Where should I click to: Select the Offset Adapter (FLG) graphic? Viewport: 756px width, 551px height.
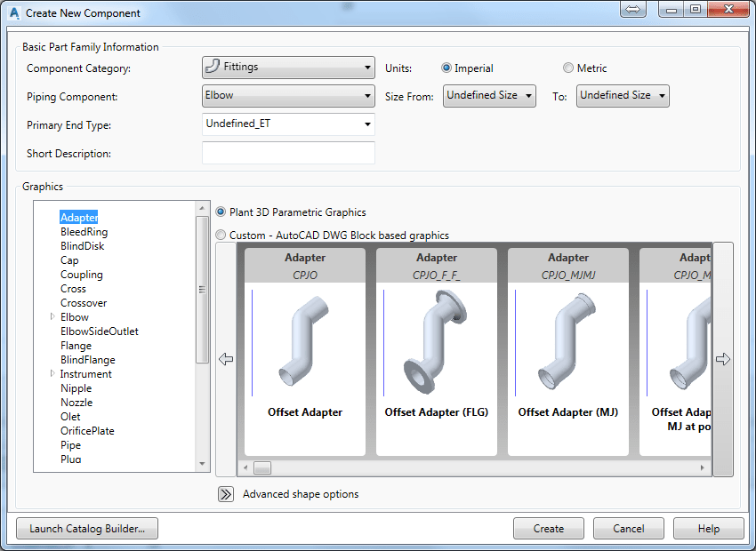(437, 352)
